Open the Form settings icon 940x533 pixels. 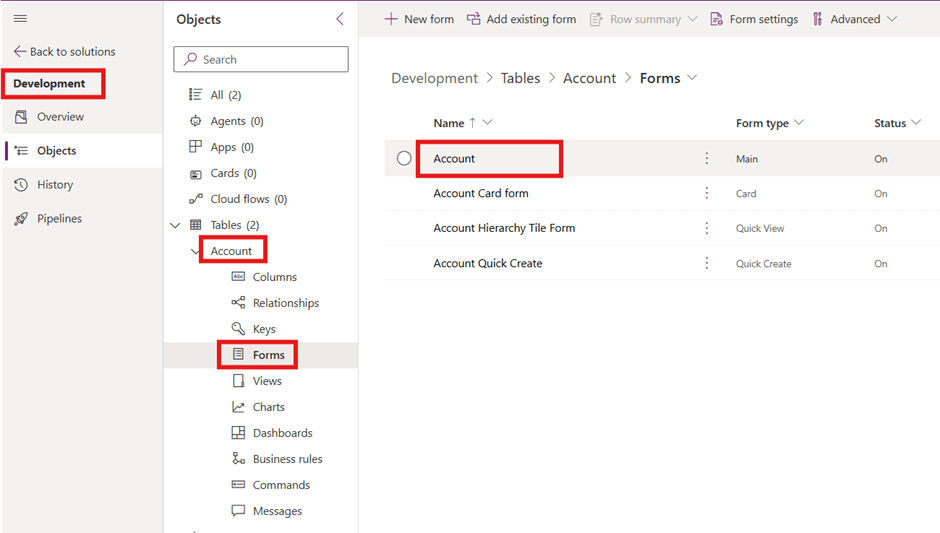[716, 19]
